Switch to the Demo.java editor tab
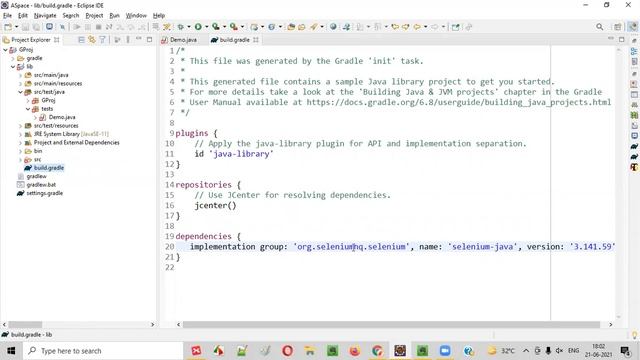This screenshot has width=640, height=360. (179, 40)
